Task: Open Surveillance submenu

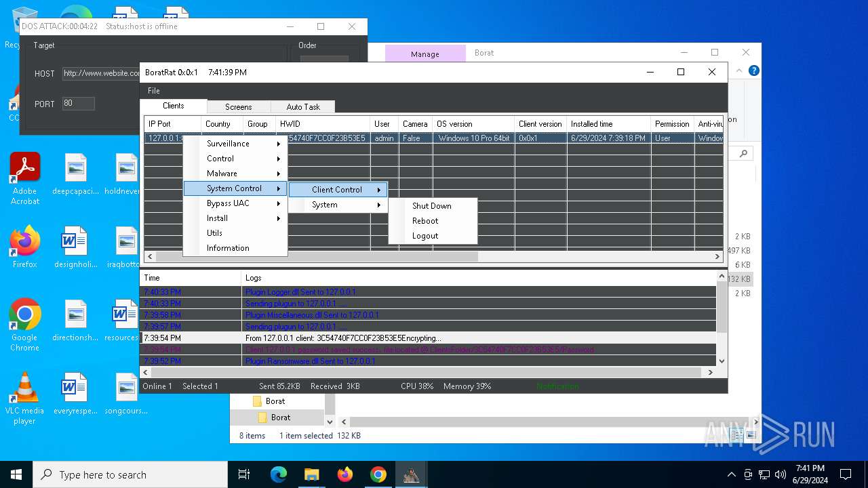Action: (x=235, y=144)
